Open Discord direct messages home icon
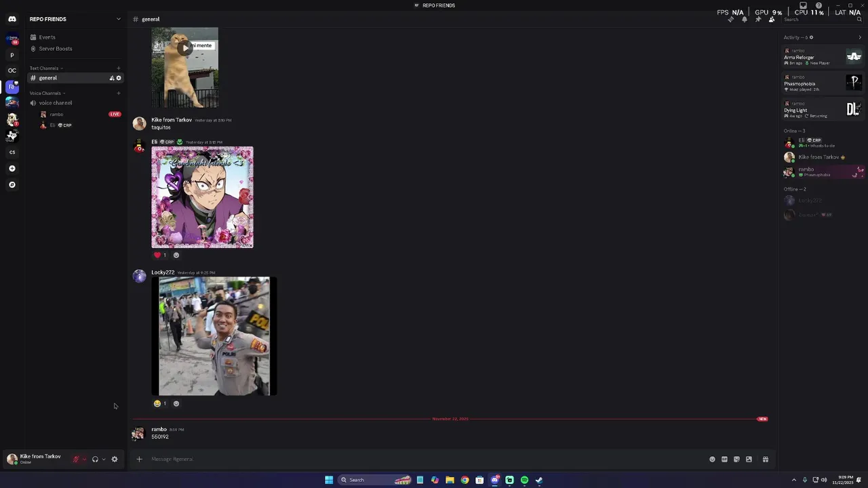Viewport: 868px width, 488px height. 12,19
